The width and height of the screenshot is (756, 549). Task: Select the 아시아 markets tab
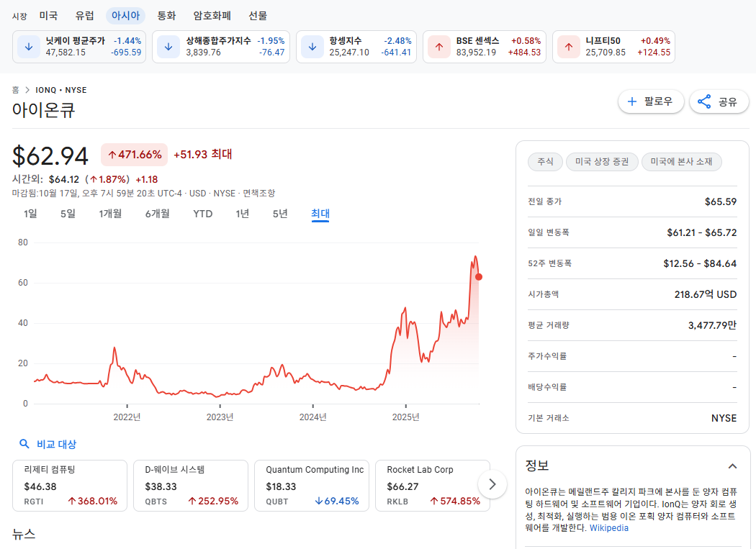point(125,15)
